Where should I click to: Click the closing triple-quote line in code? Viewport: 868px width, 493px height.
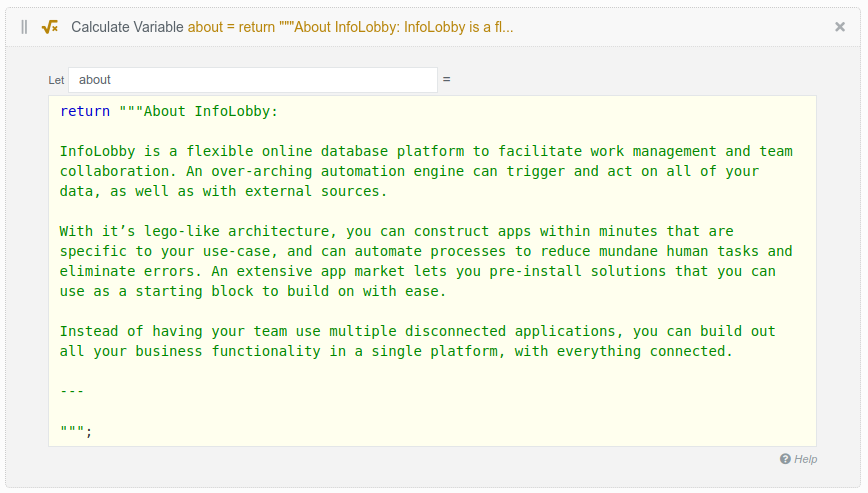click(x=76, y=430)
